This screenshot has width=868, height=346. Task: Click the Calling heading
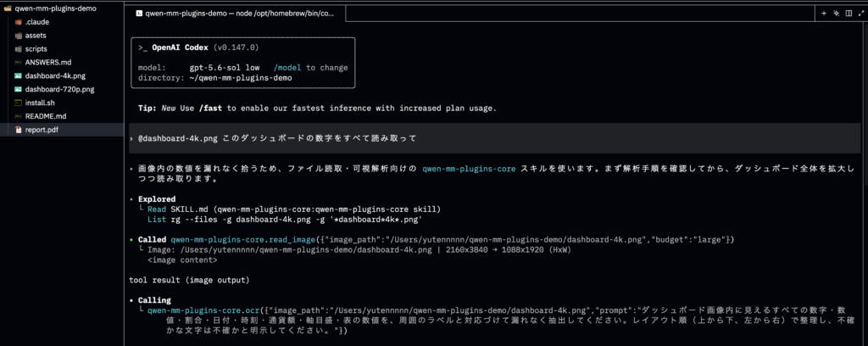pos(154,300)
